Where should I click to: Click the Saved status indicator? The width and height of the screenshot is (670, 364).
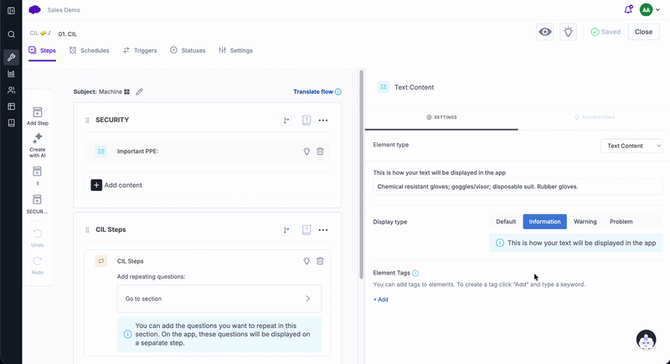click(605, 32)
